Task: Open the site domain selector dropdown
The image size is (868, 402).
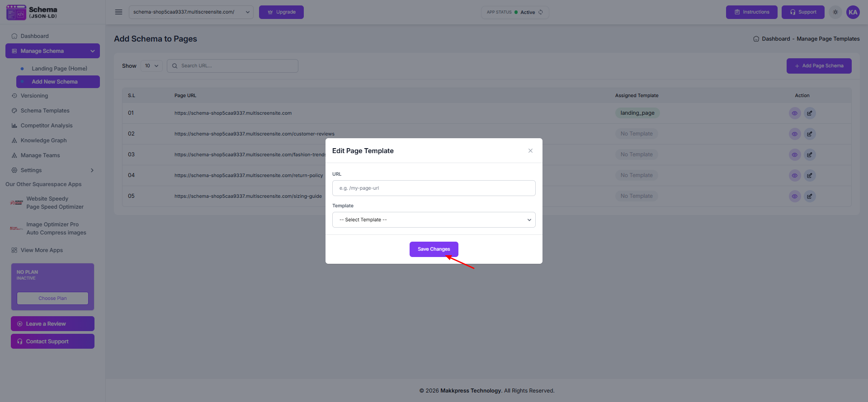Action: tap(191, 12)
